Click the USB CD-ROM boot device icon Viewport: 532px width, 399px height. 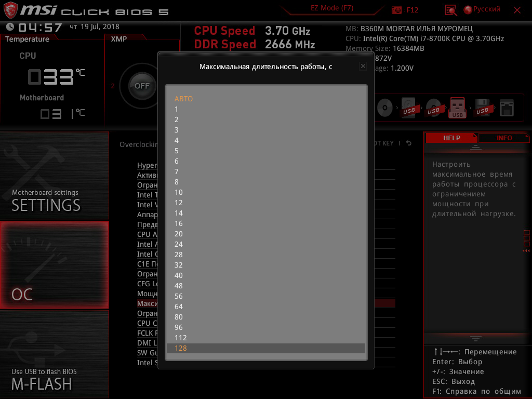tap(433, 108)
